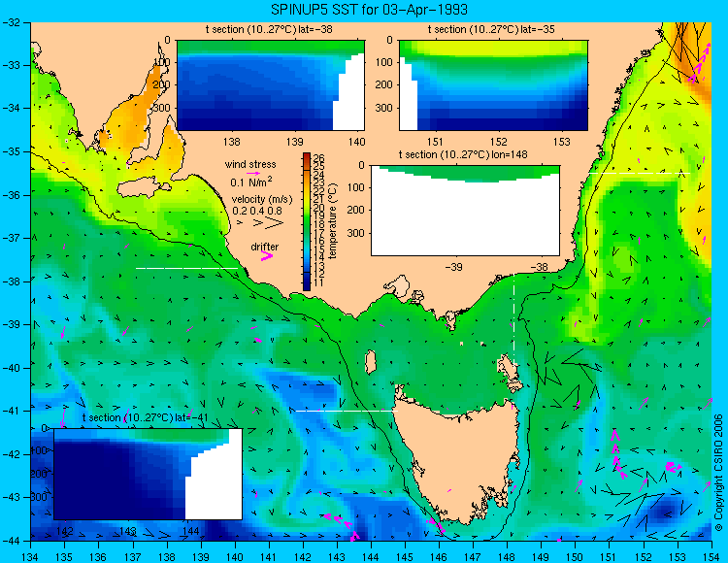728x563 pixels.
Task: Click the 'wind stress' legend label
Action: click(250, 164)
